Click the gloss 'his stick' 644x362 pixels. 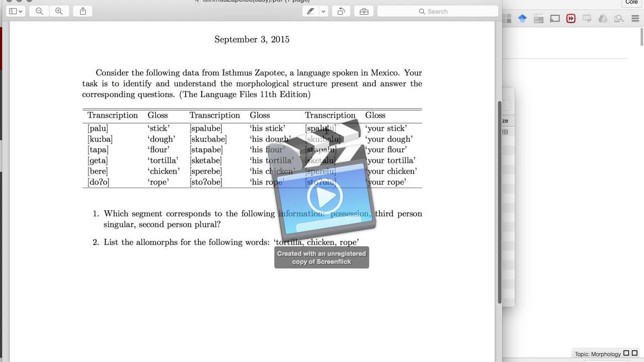pyautogui.click(x=267, y=128)
